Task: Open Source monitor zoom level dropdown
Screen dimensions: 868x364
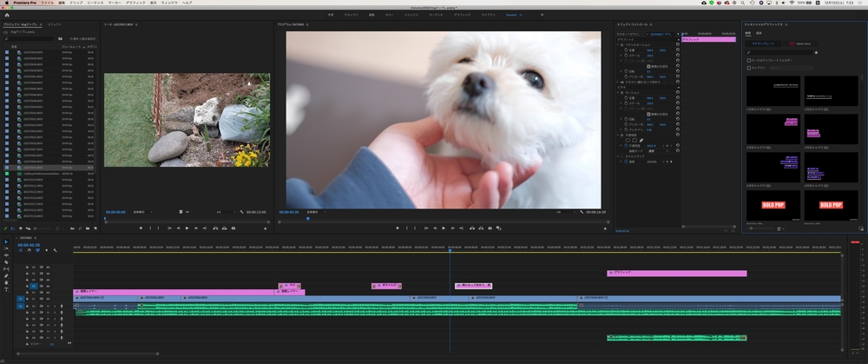Action: (x=143, y=212)
